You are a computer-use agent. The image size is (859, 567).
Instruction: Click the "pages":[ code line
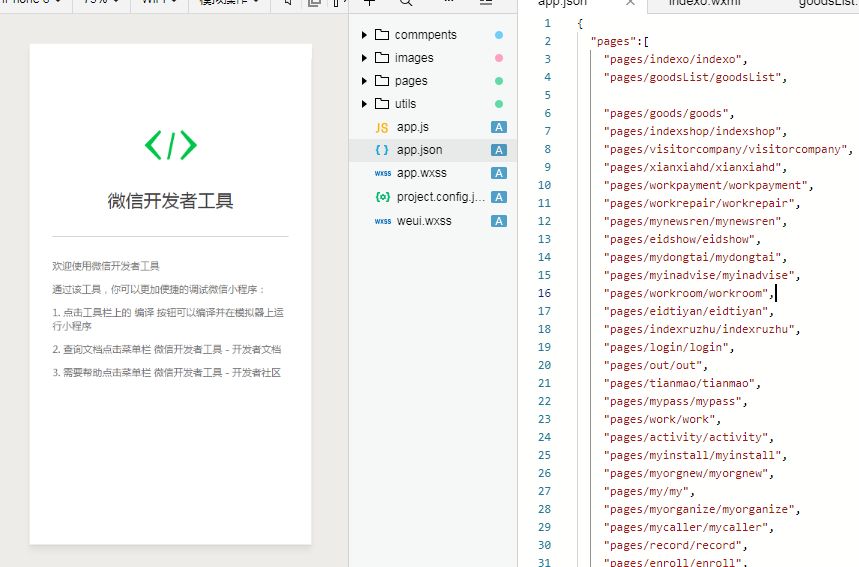(620, 42)
